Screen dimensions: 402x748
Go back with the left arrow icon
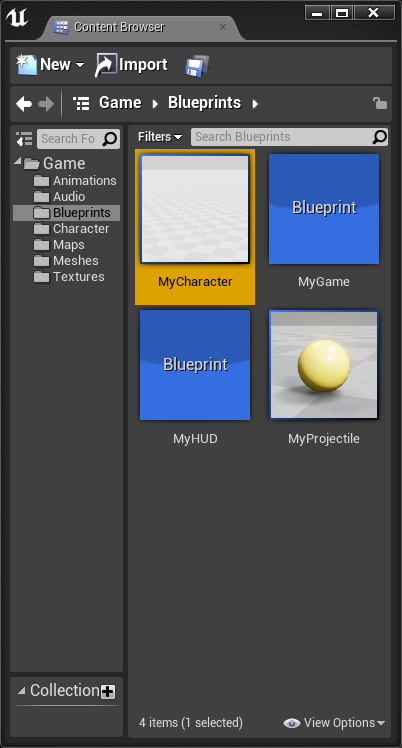click(x=24, y=104)
